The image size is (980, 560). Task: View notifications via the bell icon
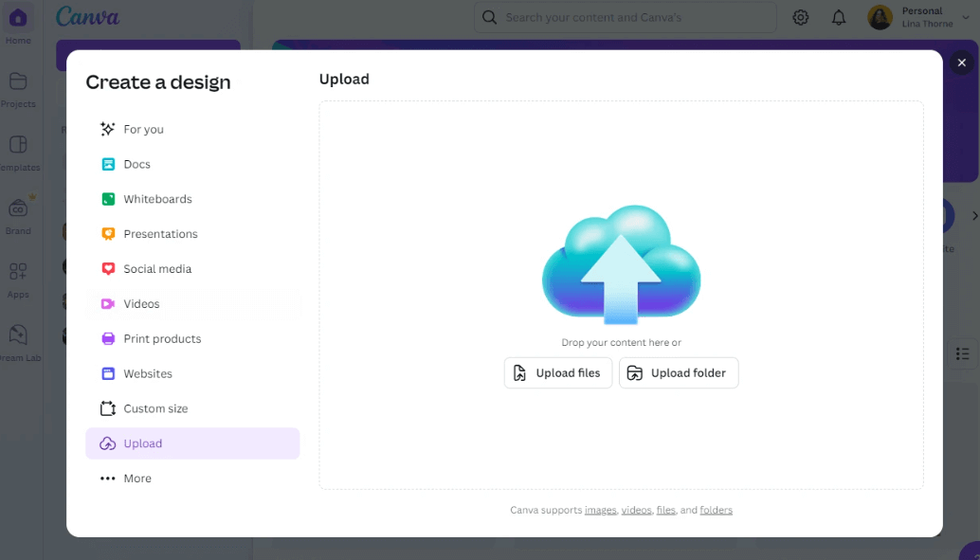tap(838, 17)
